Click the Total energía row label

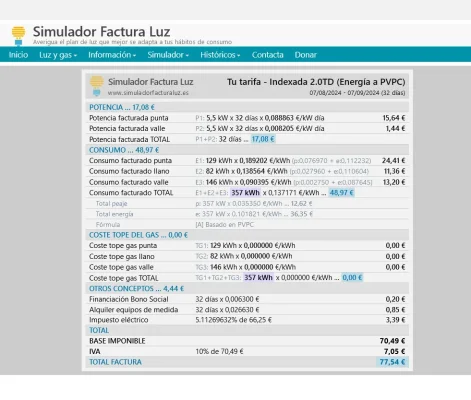[x=114, y=214]
